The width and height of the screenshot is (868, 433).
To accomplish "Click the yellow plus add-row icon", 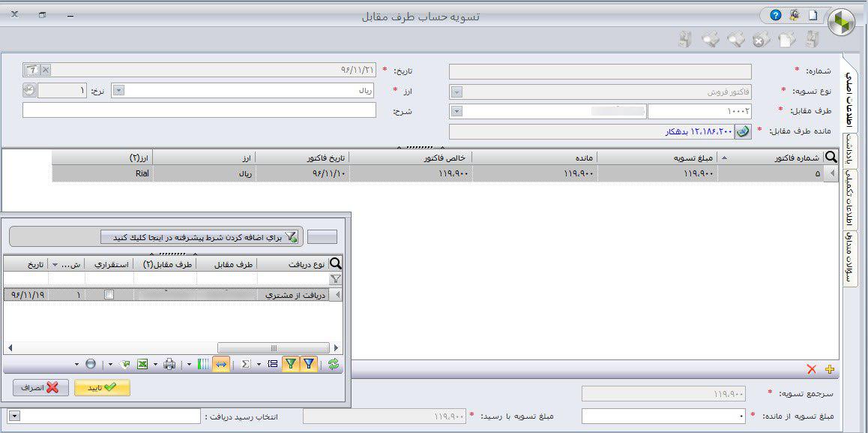I will (x=829, y=369).
